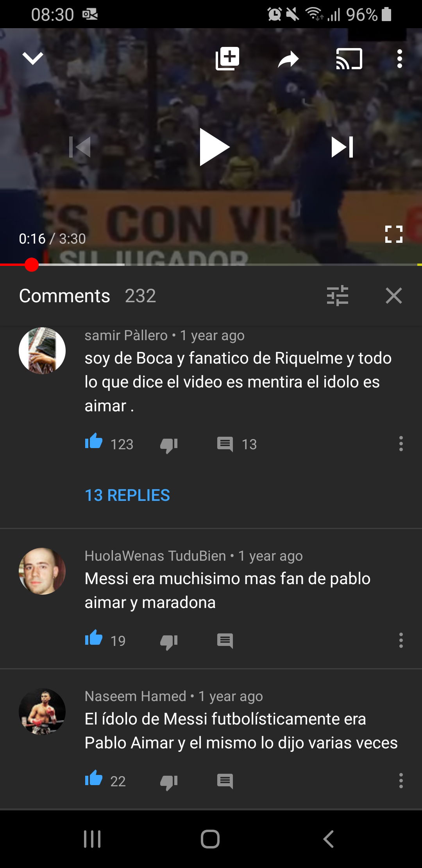Enter fullscreen mode
This screenshot has width=422, height=868.
coord(393,234)
